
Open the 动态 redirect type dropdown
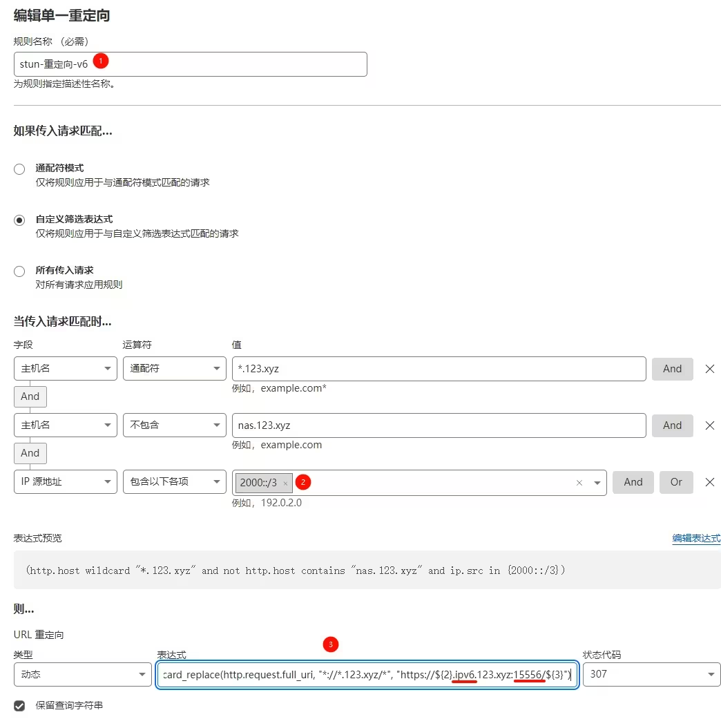[x=82, y=674]
